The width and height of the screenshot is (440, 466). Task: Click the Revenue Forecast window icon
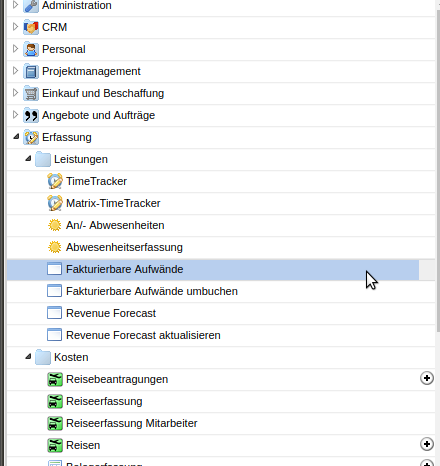(x=55, y=313)
